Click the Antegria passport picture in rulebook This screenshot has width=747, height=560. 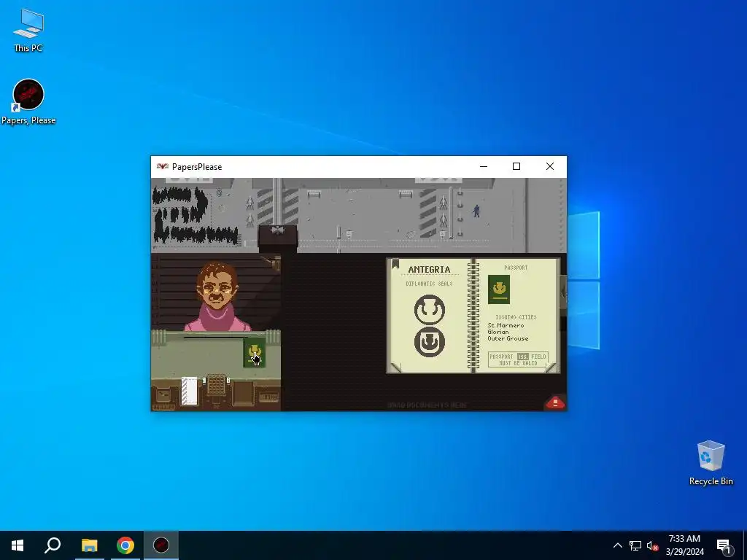[499, 289]
